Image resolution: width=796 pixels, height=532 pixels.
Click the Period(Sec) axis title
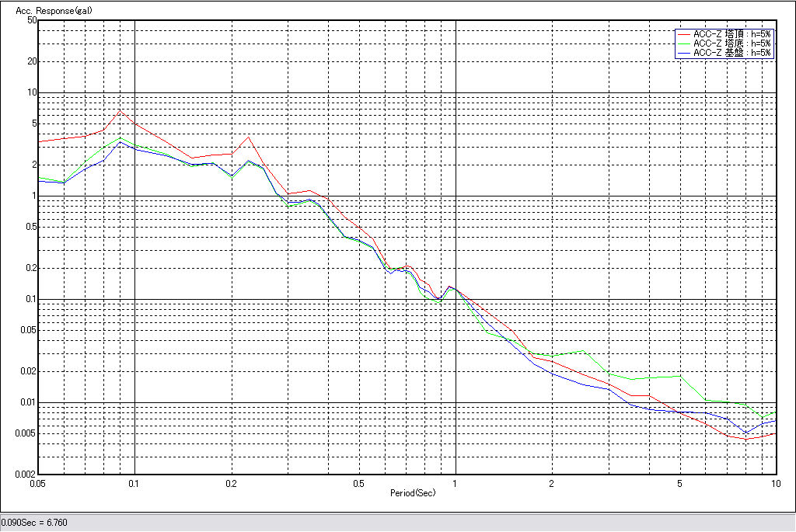tap(413, 493)
